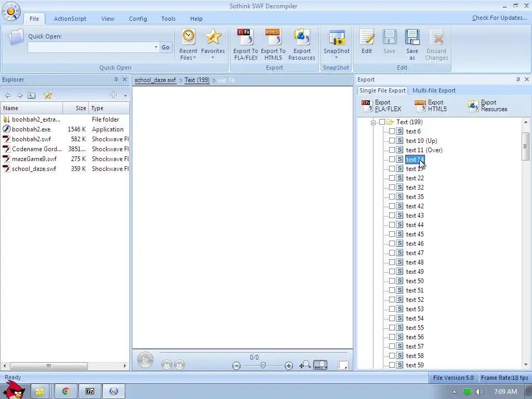The width and height of the screenshot is (532, 399).
Task: Sort the Explorer list by the Name column
Action: (x=32, y=108)
